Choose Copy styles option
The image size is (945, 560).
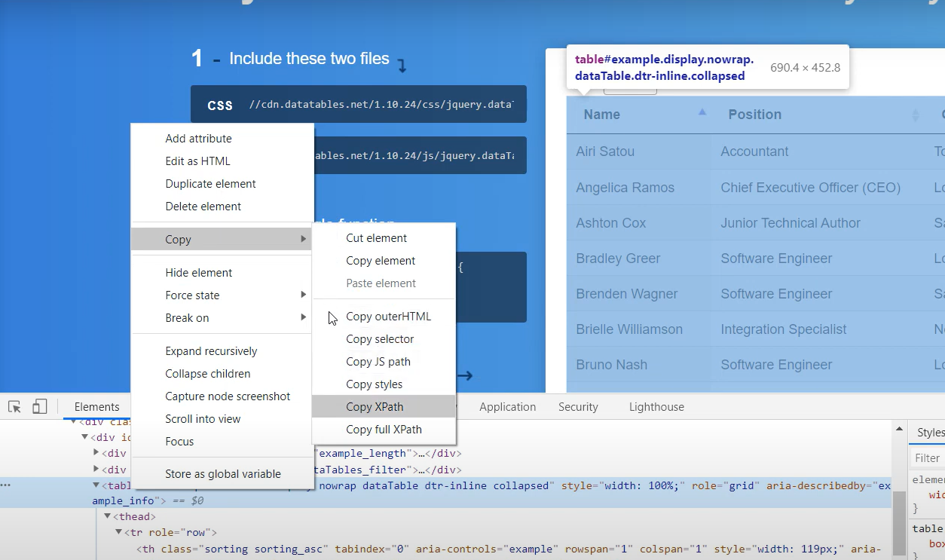[384, 384]
